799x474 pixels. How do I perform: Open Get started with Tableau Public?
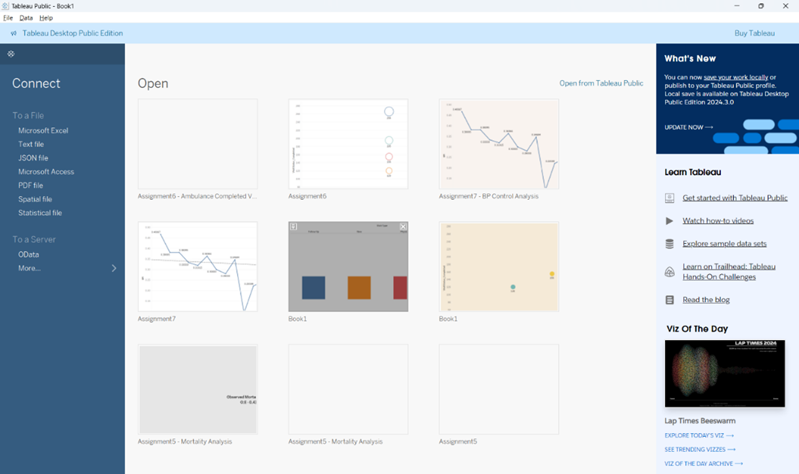735,198
